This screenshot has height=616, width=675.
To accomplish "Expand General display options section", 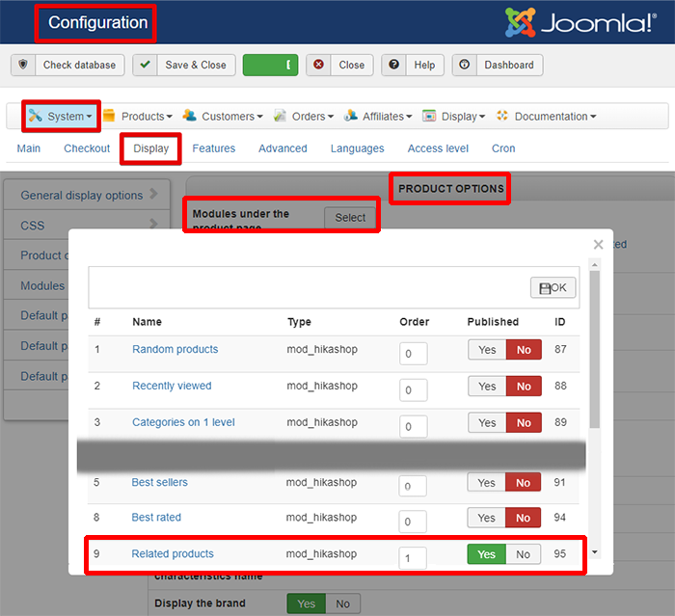I will coord(87,195).
